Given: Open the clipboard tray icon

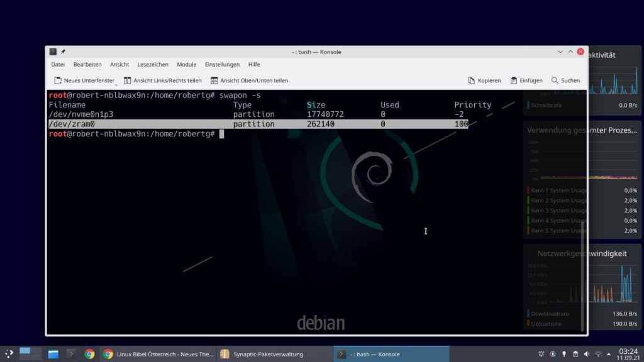Looking at the screenshot, I should tap(575, 354).
